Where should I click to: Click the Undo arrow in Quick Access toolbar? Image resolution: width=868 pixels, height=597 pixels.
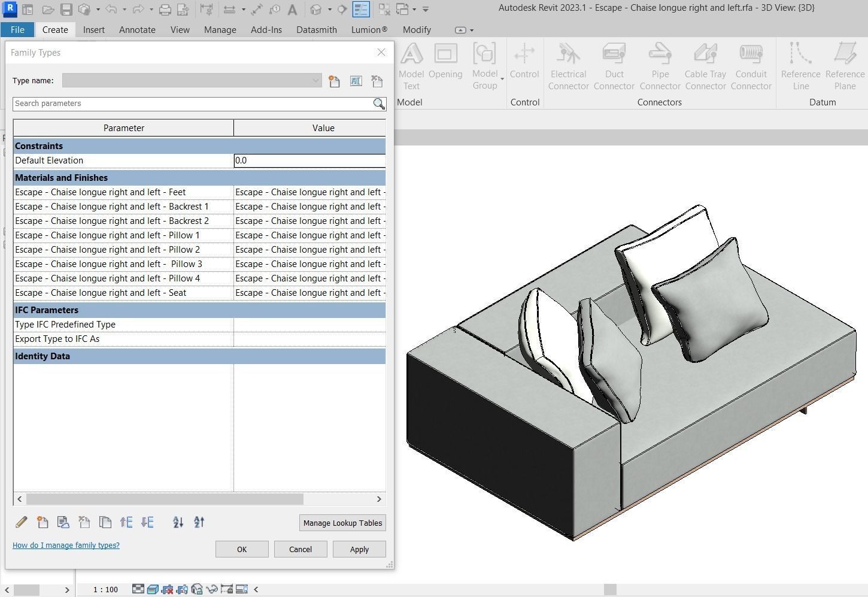click(111, 10)
